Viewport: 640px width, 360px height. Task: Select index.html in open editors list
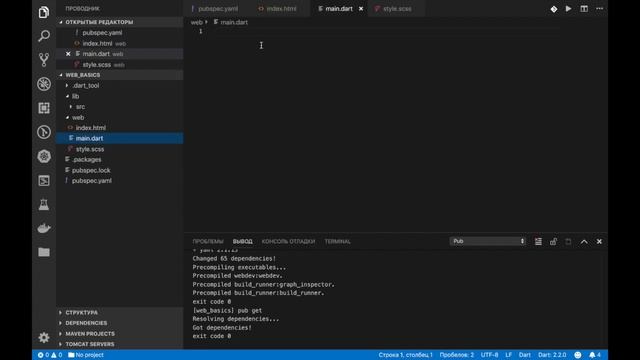[x=120, y=43]
